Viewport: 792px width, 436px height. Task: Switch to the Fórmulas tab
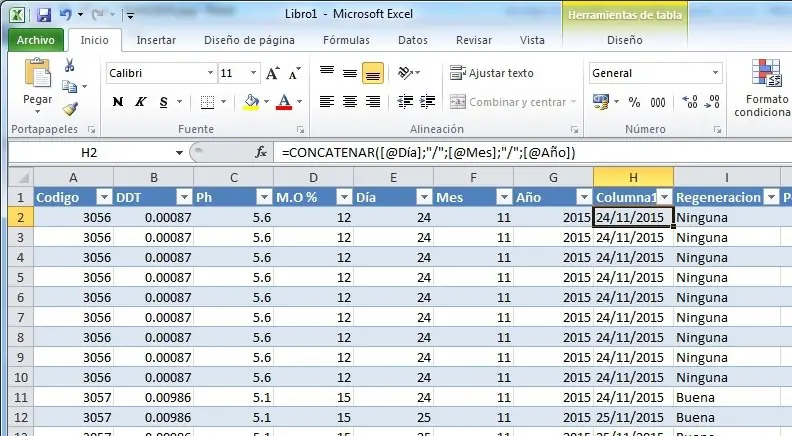(346, 40)
